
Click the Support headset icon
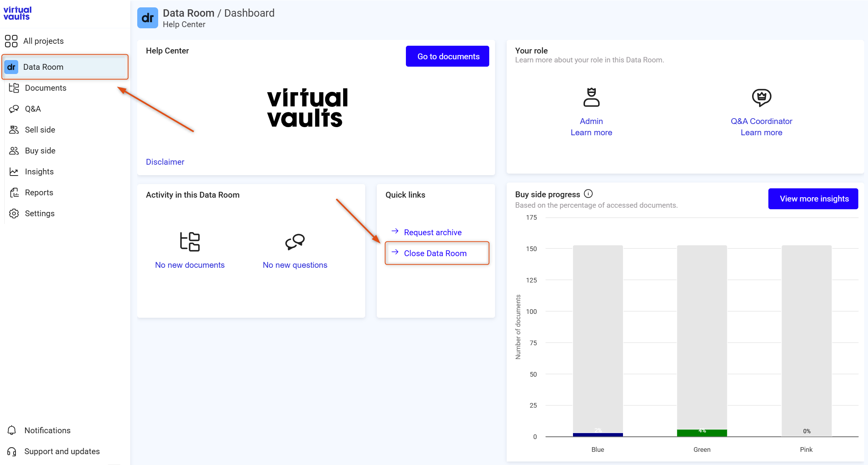[12, 451]
